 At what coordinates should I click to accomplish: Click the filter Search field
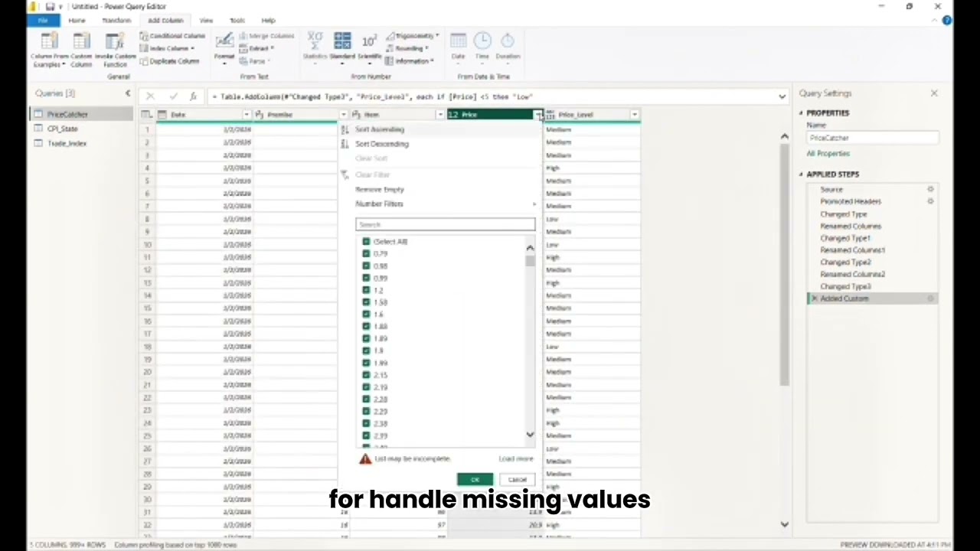446,225
